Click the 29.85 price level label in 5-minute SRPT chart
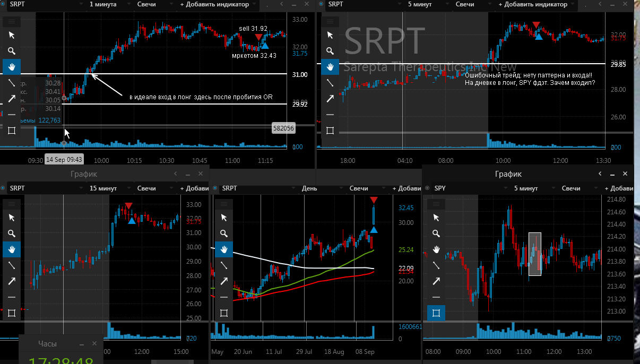Image resolution: width=640 pixels, height=364 pixels. (x=618, y=64)
